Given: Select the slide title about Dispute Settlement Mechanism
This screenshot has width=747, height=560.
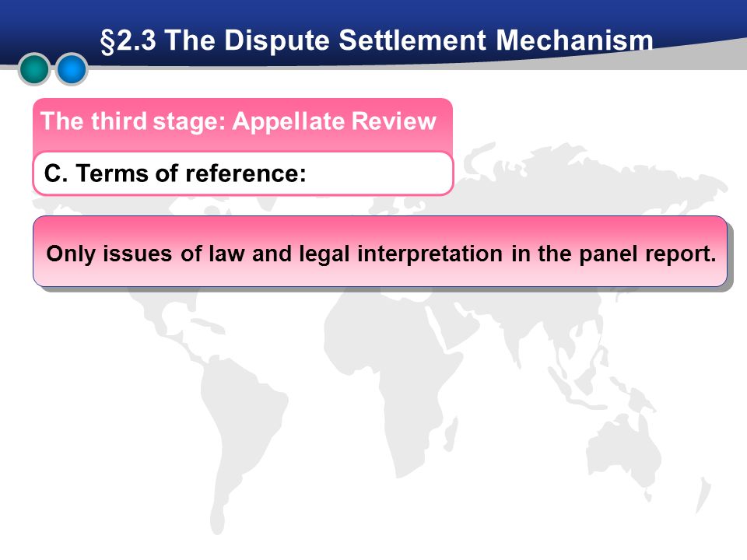Looking at the screenshot, I should pos(377,40).
